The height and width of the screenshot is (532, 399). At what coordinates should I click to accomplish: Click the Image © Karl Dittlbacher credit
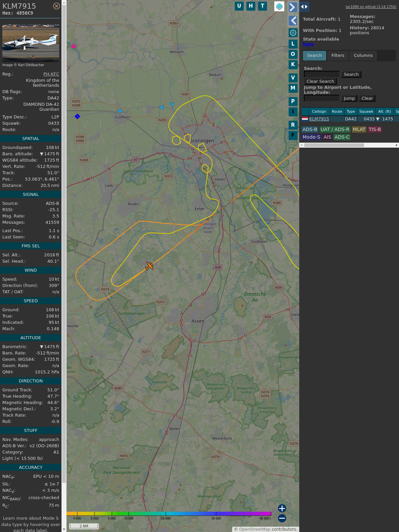coord(23,65)
